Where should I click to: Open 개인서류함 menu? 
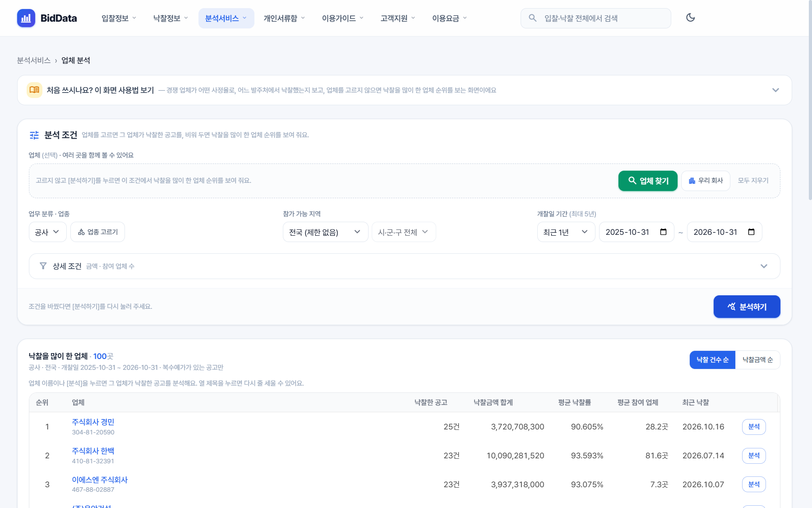pyautogui.click(x=284, y=18)
